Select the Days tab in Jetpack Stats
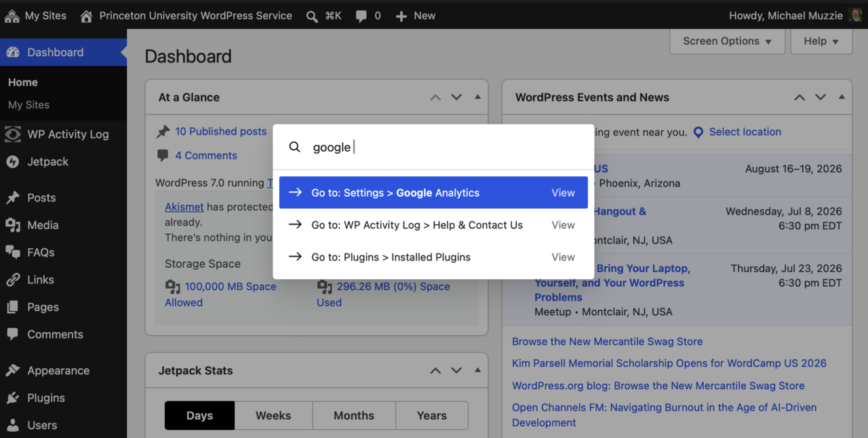 (x=199, y=416)
